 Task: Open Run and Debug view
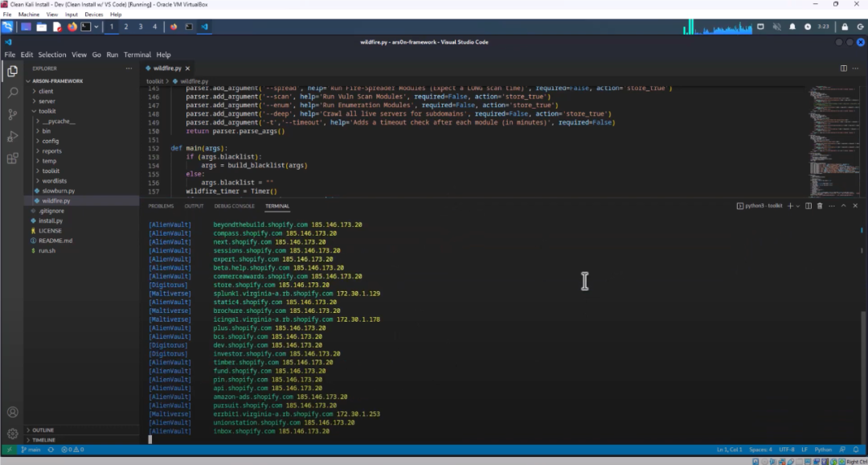tap(12, 136)
